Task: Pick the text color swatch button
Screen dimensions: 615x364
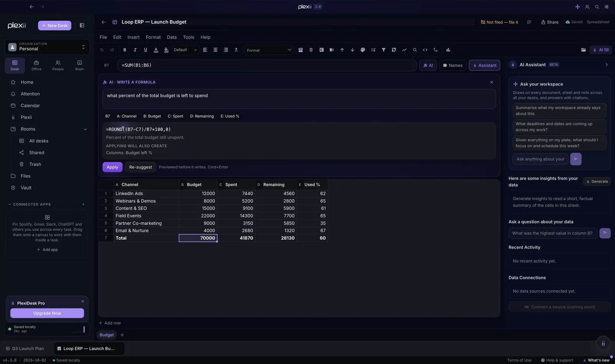Action: 156,50
